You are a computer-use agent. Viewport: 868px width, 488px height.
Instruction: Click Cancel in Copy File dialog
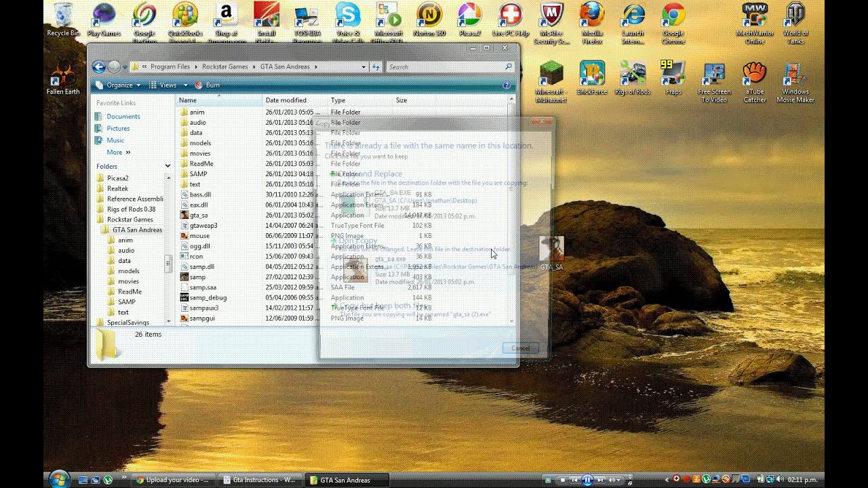(521, 348)
